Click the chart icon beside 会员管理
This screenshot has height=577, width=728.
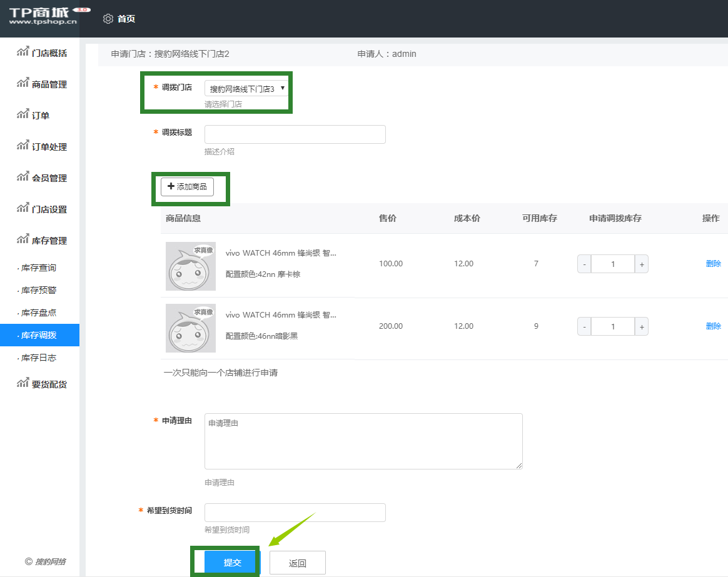coord(23,178)
